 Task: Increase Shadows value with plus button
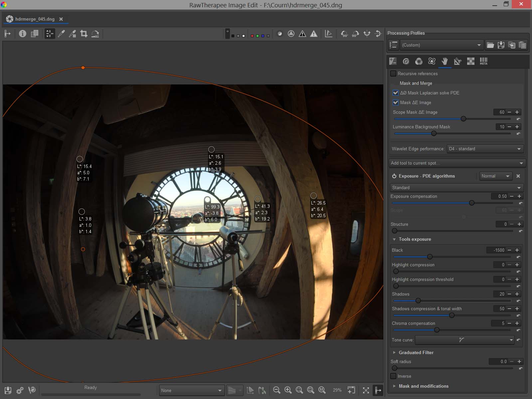click(x=517, y=294)
